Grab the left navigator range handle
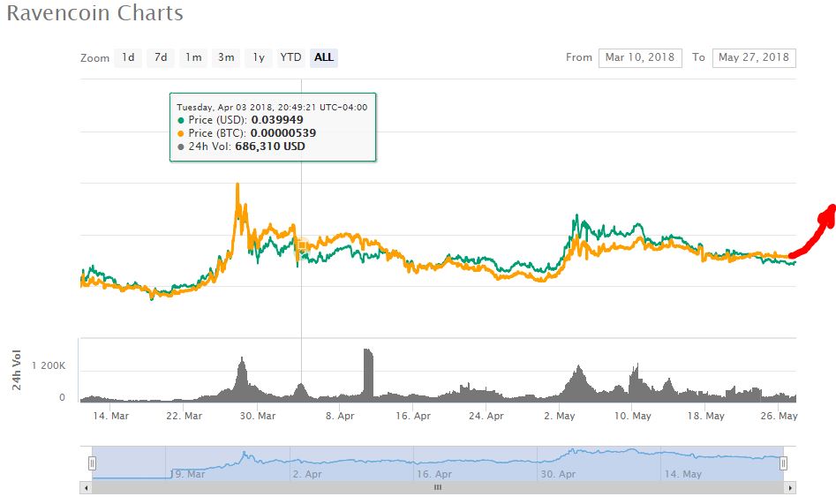Image resolution: width=836 pixels, height=504 pixels. click(92, 463)
